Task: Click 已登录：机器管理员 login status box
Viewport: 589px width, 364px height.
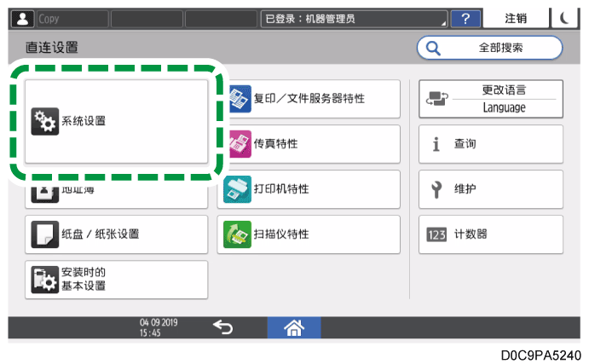Action: coord(355,19)
